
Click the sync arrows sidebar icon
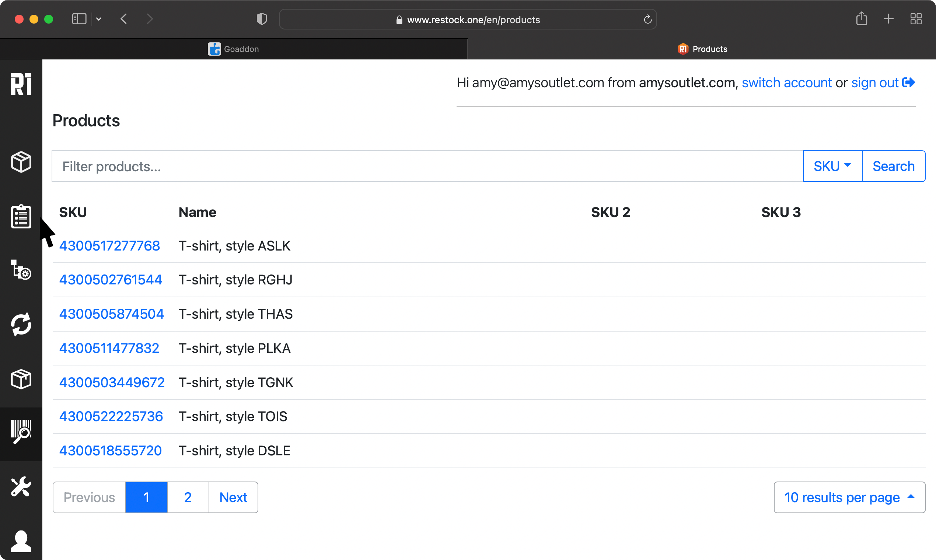(21, 324)
